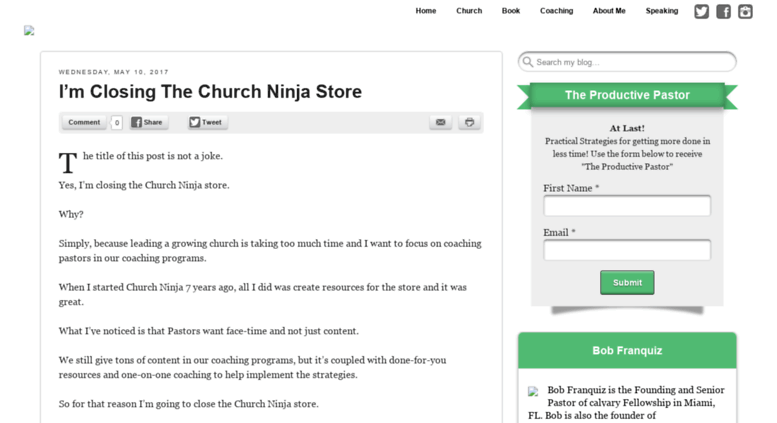This screenshot has width=777, height=423.
Task: Open the About Me page
Action: click(609, 11)
